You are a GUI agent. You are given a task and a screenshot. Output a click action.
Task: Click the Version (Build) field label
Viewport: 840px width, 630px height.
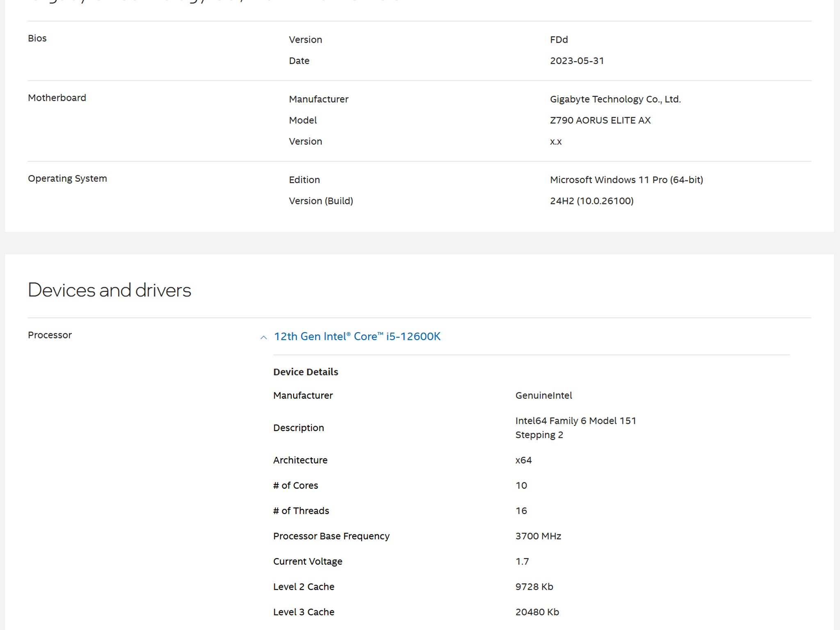pyautogui.click(x=321, y=201)
